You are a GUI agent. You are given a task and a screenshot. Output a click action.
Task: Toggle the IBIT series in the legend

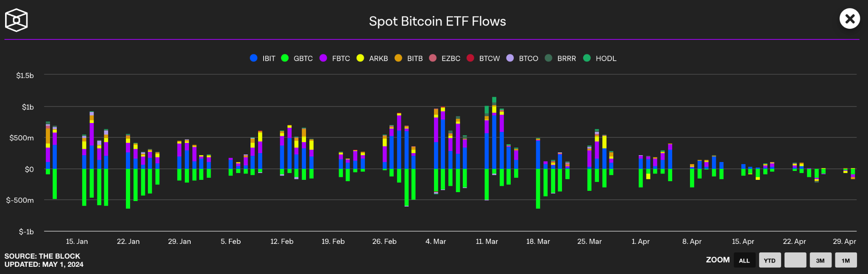click(x=263, y=58)
